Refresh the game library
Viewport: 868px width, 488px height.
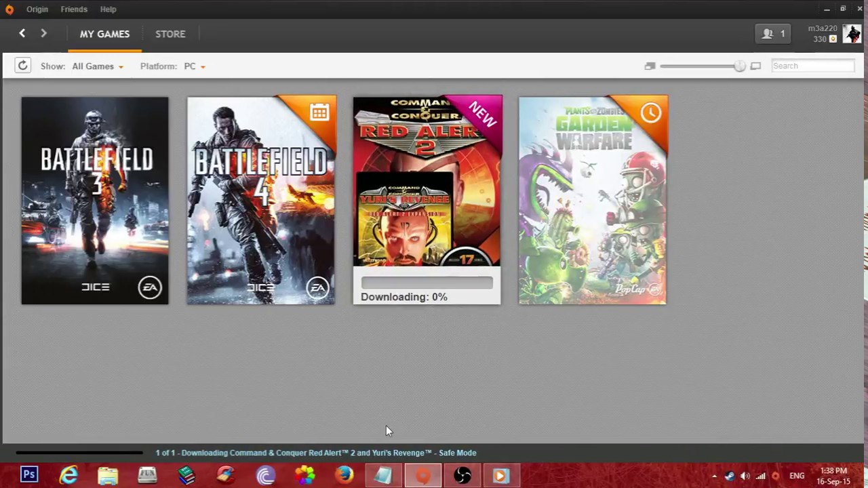pyautogui.click(x=22, y=66)
